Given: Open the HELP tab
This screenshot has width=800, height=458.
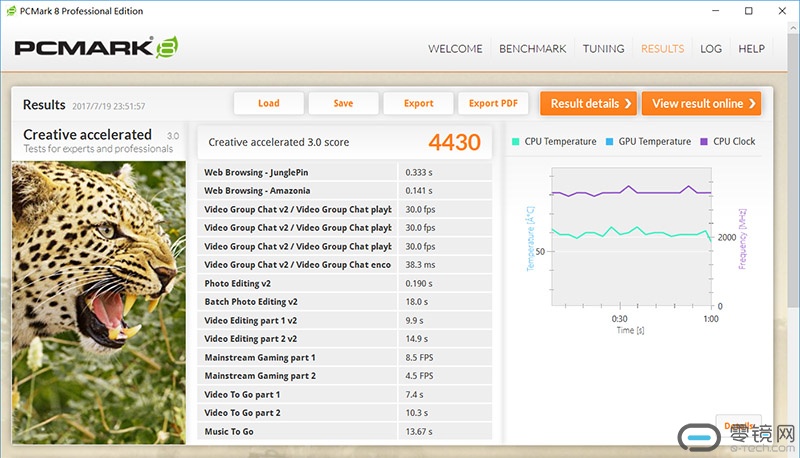Looking at the screenshot, I should pyautogui.click(x=752, y=48).
